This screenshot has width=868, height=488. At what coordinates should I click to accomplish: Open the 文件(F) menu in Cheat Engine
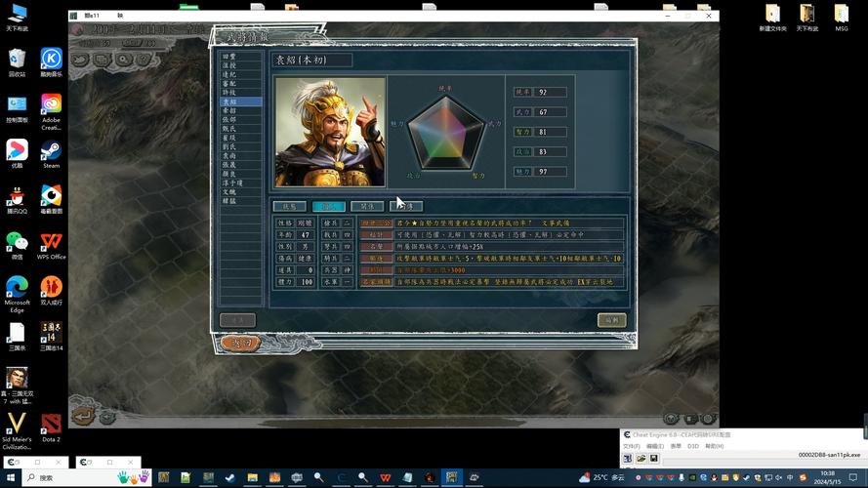click(632, 446)
